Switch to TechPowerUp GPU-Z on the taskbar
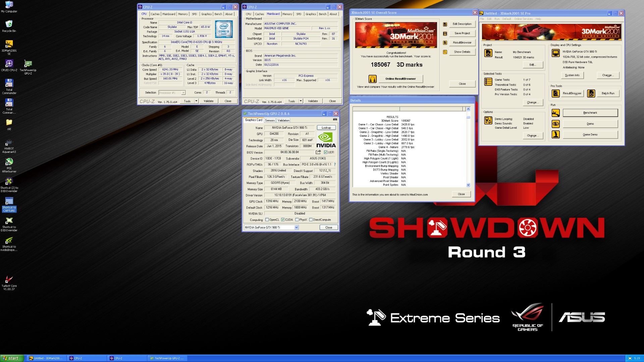This screenshot has width=644, height=362. [167, 358]
